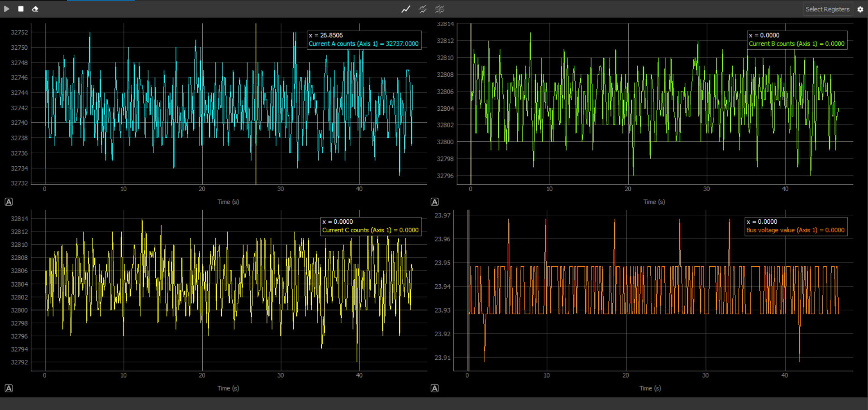Click the Time (s) label under Current C plot
This screenshot has height=410, width=868.
pos(228,388)
